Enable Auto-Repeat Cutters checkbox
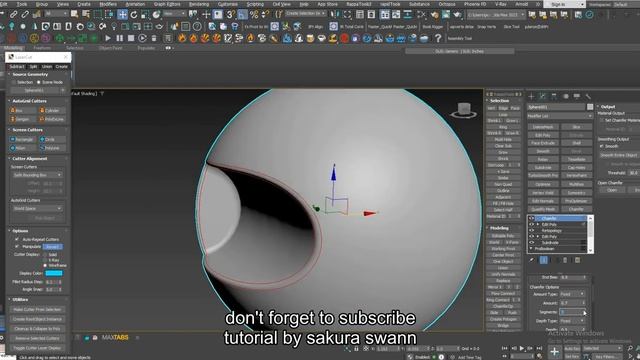 [17, 239]
